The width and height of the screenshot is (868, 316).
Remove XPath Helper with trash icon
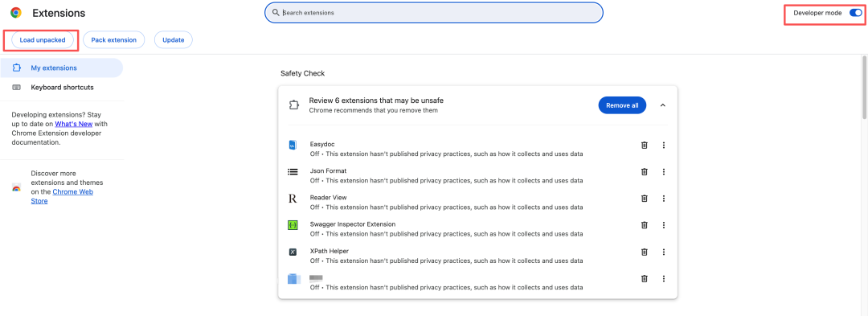(645, 252)
